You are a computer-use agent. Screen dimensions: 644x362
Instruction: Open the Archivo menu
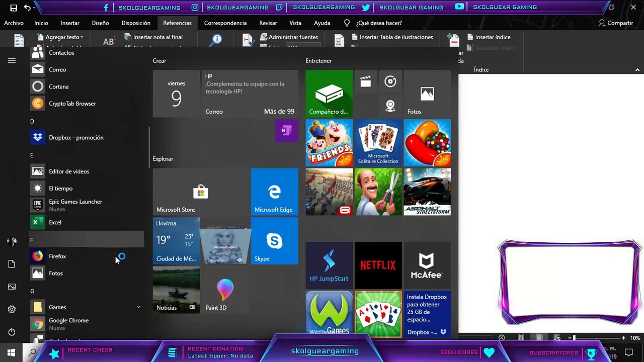tap(14, 23)
